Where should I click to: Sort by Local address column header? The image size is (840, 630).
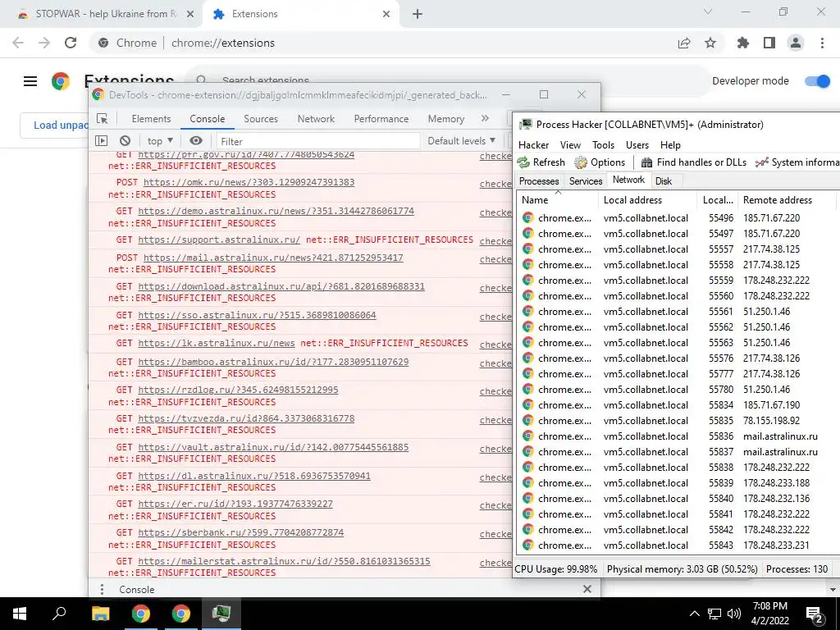647,200
